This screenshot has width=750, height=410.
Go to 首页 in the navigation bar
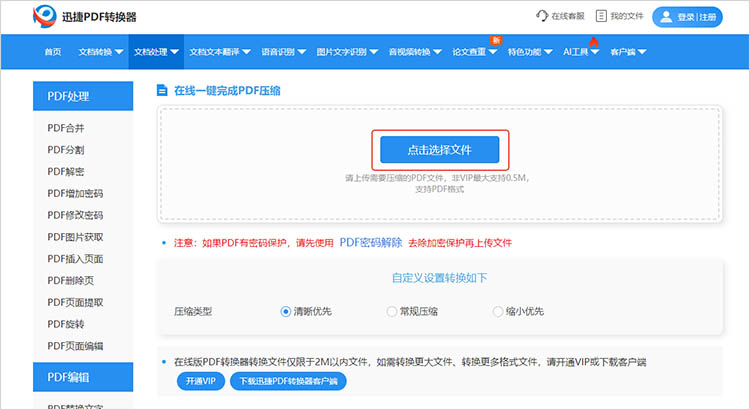tap(53, 52)
